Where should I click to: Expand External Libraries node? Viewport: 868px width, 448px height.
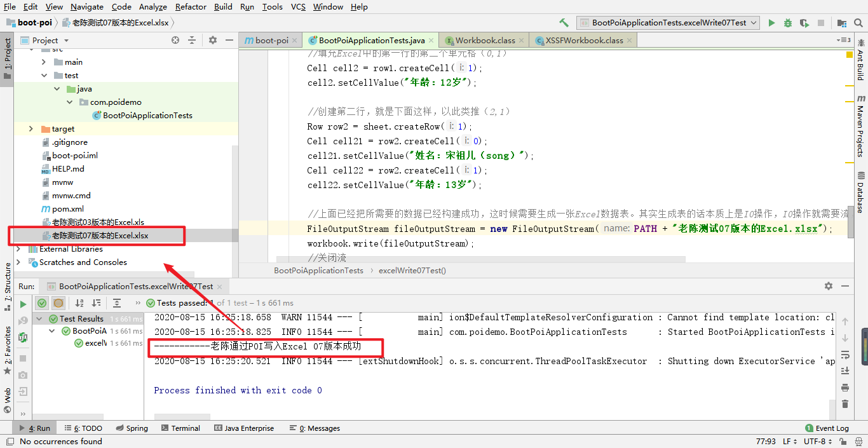click(18, 249)
